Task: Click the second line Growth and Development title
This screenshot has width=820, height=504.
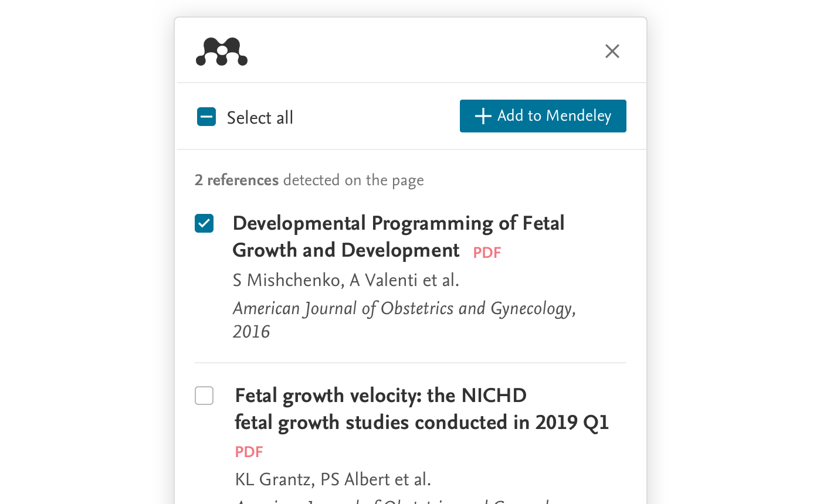Action: (x=345, y=250)
